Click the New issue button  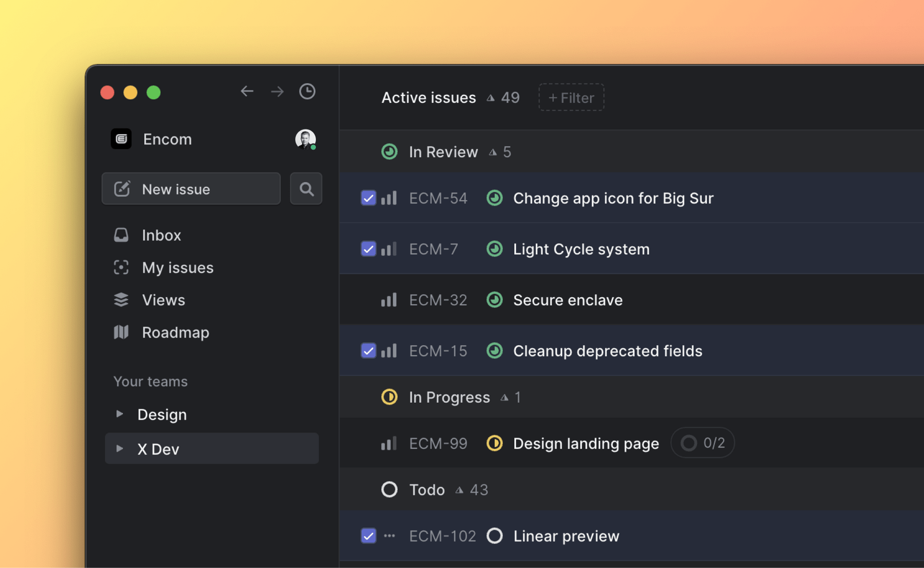[191, 188]
